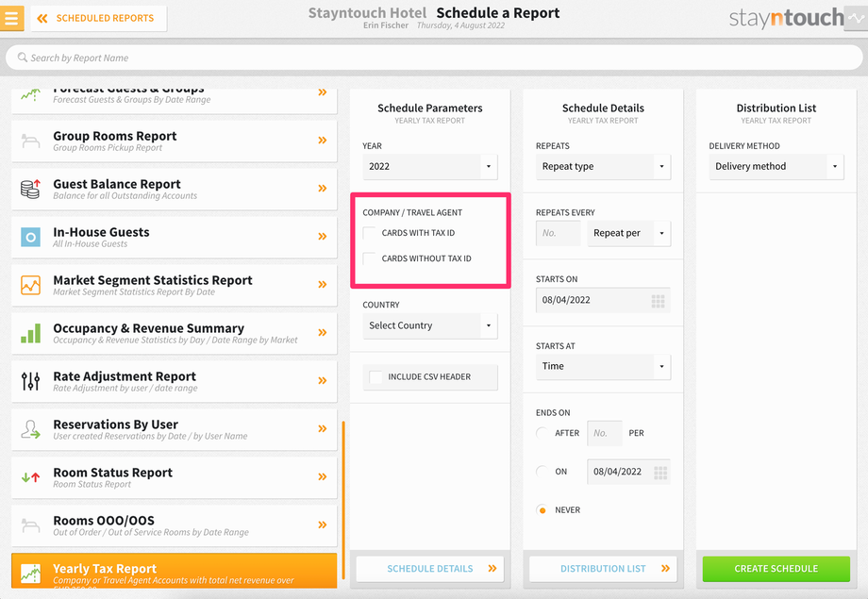
Task: Select Occupancy & Revenue Summary report
Action: click(x=174, y=333)
